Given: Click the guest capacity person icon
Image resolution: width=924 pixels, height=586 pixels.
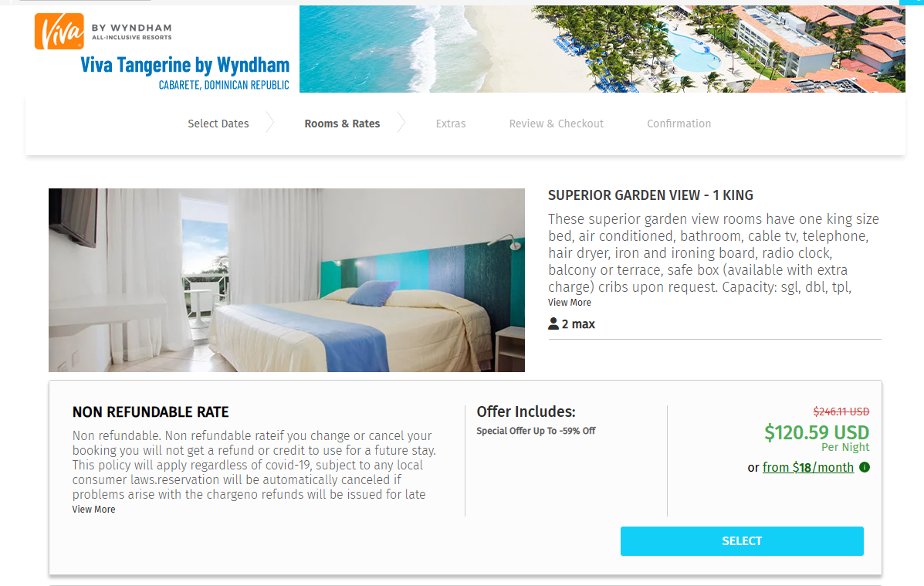Looking at the screenshot, I should coord(553,323).
